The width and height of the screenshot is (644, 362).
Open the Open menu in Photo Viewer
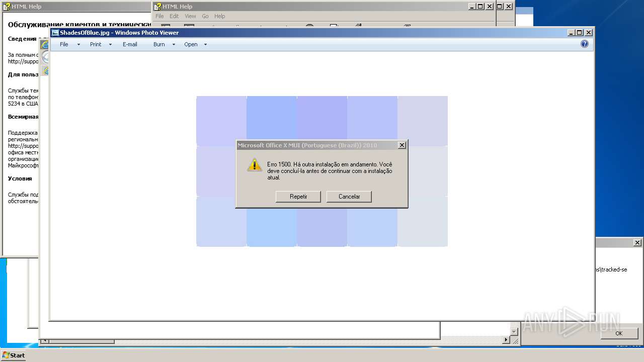point(191,44)
